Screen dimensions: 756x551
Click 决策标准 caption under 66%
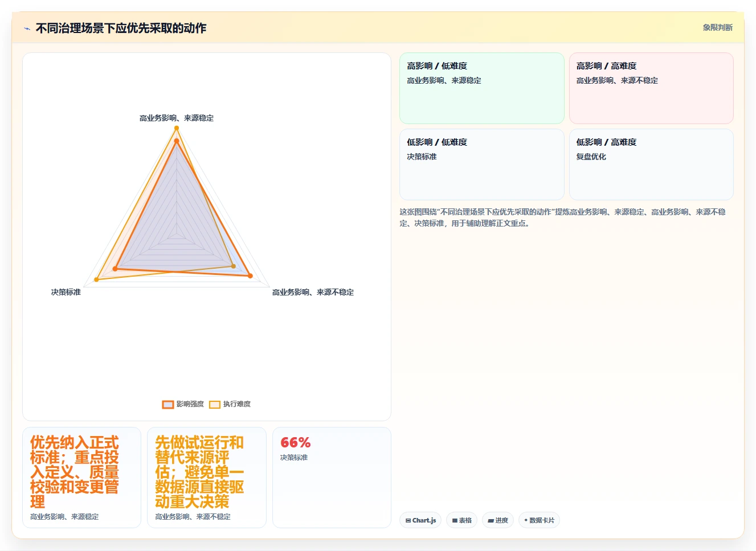click(x=294, y=458)
